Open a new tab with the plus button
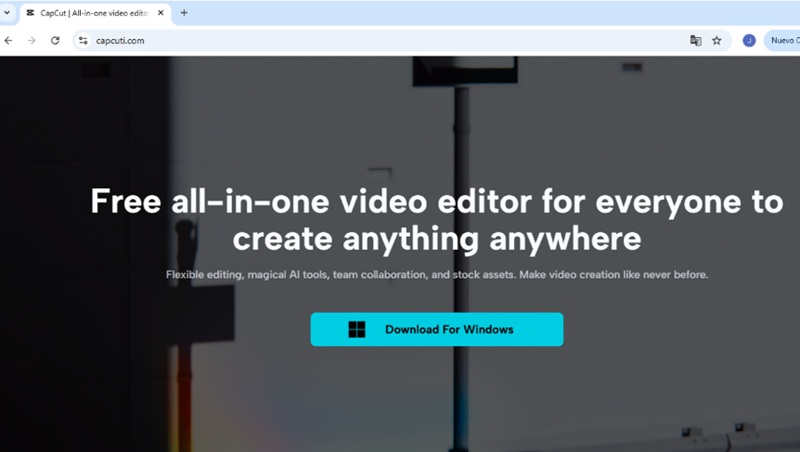The image size is (800, 452). [184, 13]
